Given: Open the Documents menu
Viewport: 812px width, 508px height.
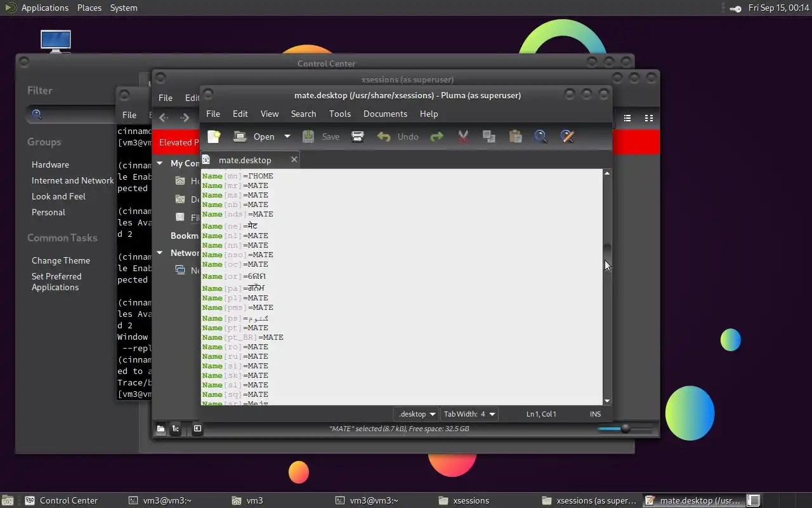Looking at the screenshot, I should pos(385,114).
